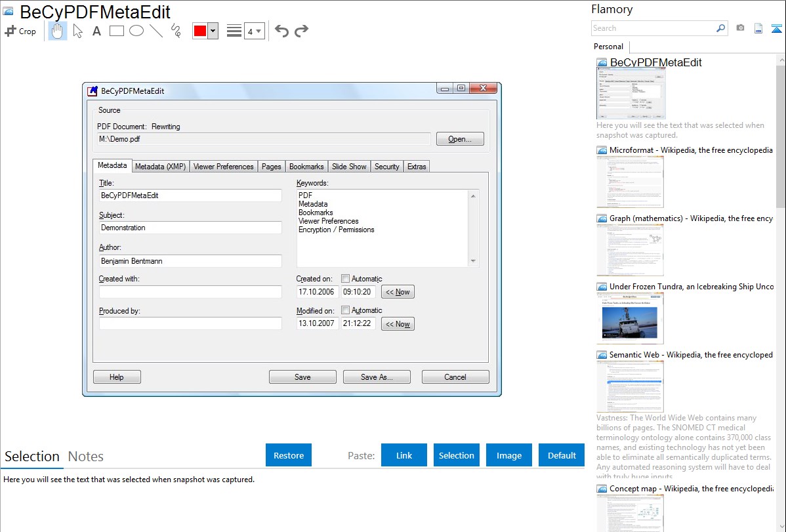Click the Encryption / Permissions keyword line
Viewport: 786px width, 532px height.
[x=337, y=230]
